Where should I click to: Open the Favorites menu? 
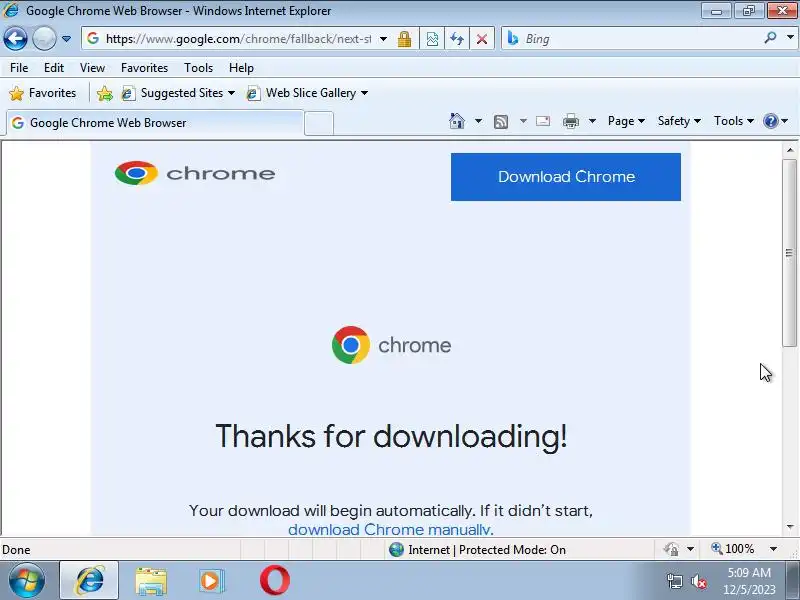pyautogui.click(x=144, y=68)
